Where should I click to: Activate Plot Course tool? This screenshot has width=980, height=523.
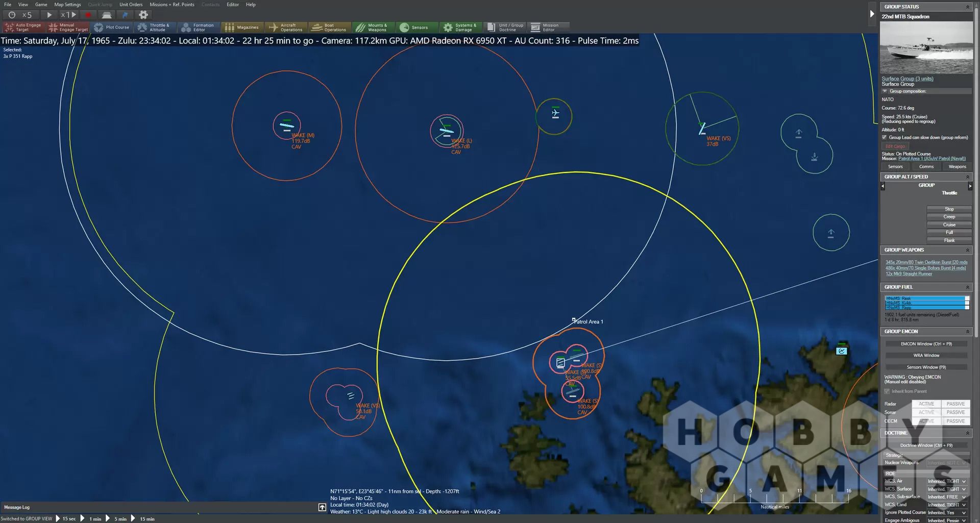point(112,28)
